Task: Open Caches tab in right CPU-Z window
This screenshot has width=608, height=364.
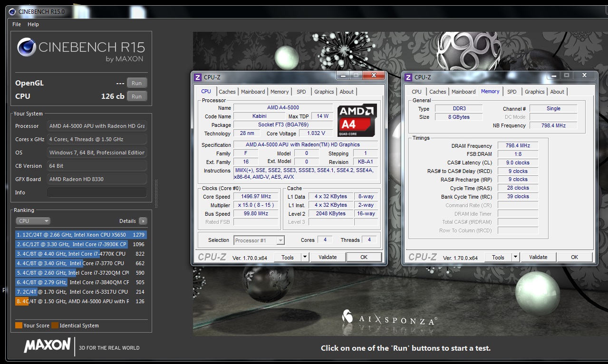Action: [438, 92]
